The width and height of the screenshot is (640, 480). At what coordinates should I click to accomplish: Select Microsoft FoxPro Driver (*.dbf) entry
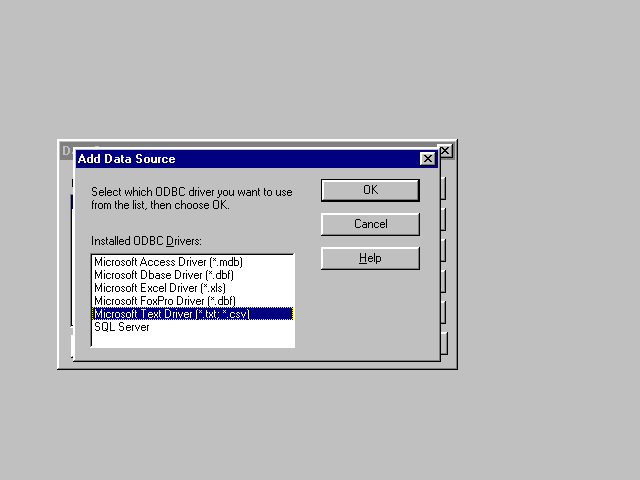click(x=164, y=301)
